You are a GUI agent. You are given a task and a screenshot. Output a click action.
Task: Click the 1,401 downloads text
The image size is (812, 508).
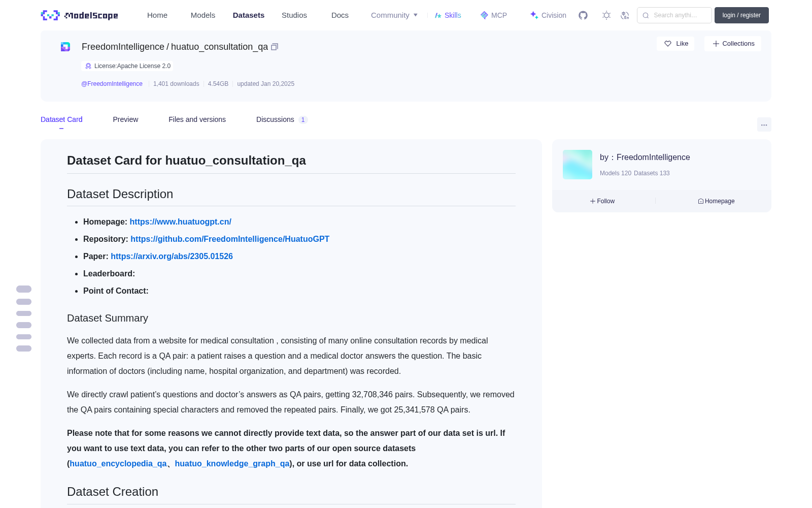176,84
